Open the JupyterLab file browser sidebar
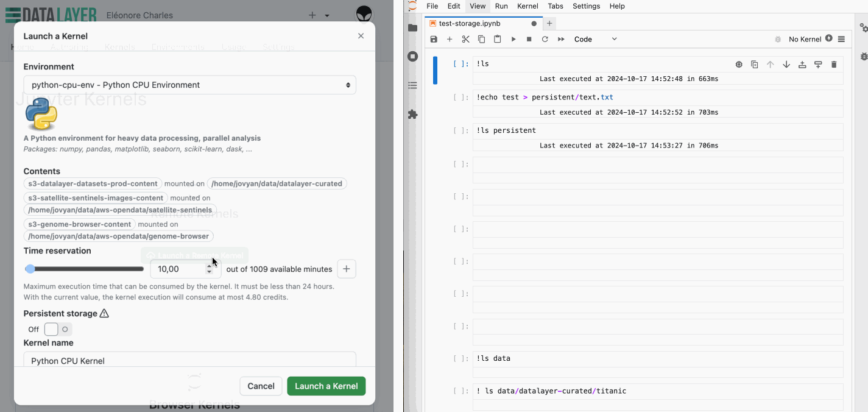 (x=413, y=28)
